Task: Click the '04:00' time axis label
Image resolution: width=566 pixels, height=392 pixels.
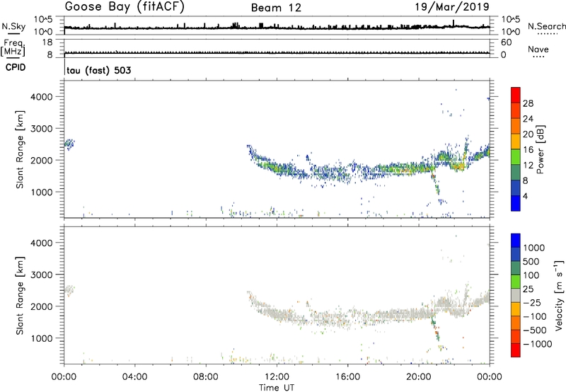Action: coord(134,377)
